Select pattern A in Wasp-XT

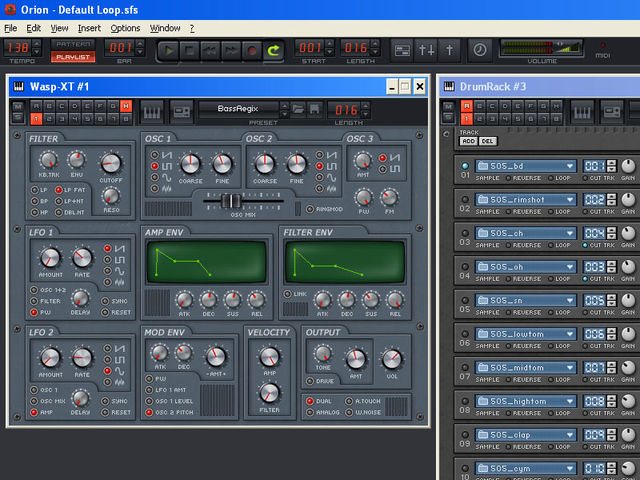click(x=36, y=106)
